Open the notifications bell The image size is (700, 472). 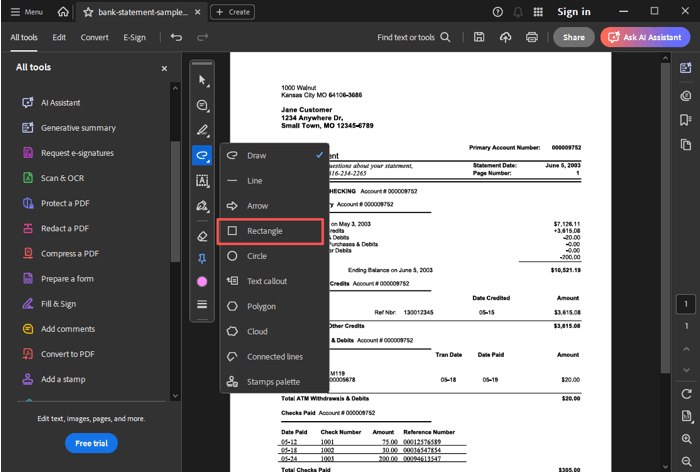coord(518,12)
